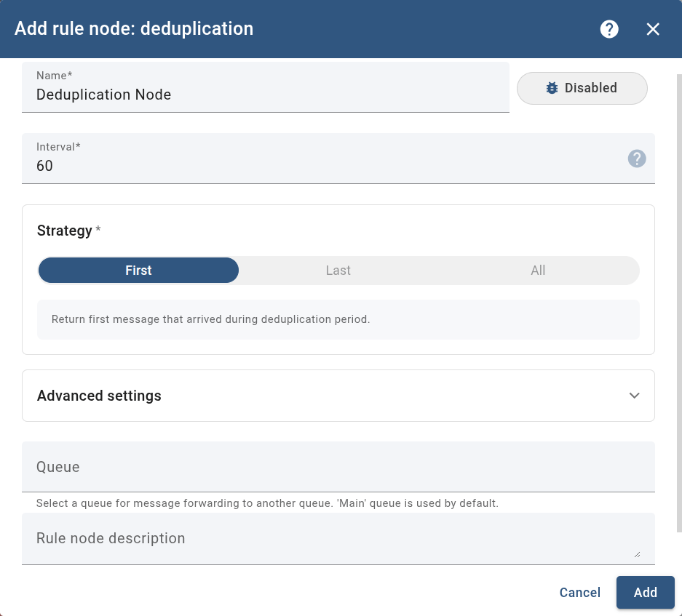682x616 pixels.
Task: Show the Interval field help tooltip icon
Action: point(637,159)
